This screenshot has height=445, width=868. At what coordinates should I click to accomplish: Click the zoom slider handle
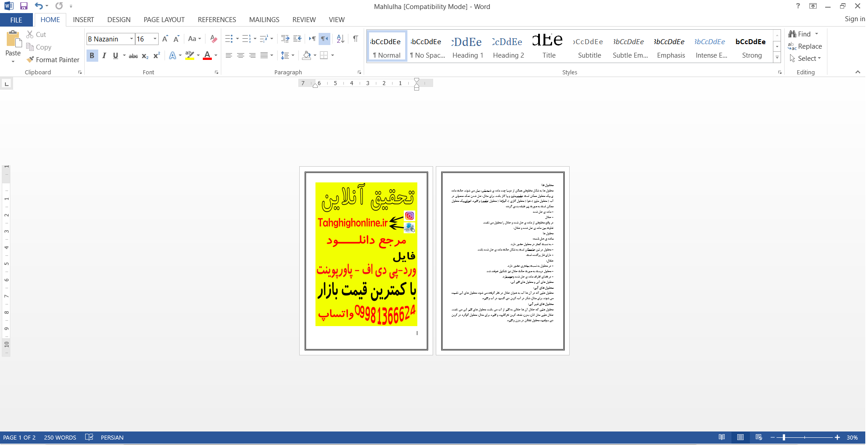pyautogui.click(x=784, y=437)
